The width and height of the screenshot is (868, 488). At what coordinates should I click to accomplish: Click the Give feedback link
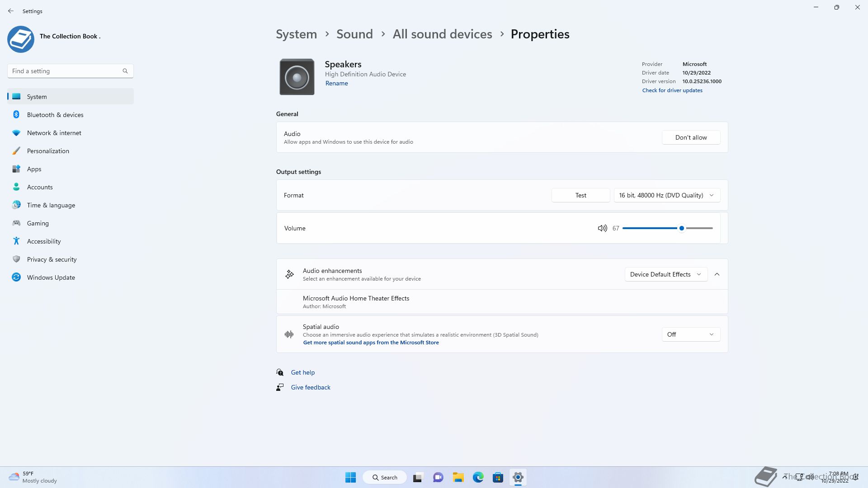(311, 387)
